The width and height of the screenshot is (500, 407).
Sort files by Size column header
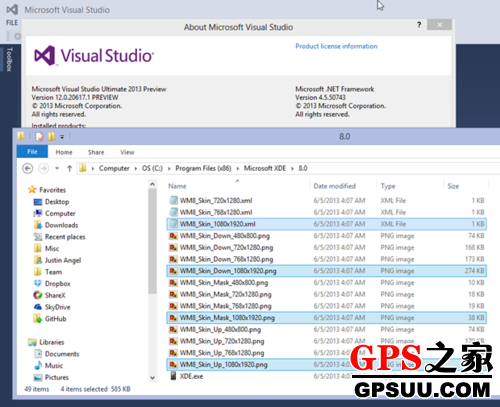(x=453, y=186)
